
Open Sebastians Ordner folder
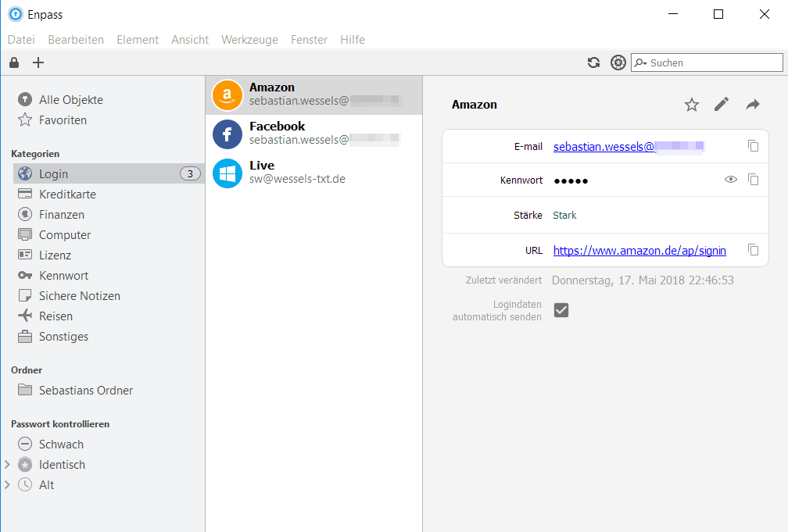pyautogui.click(x=86, y=391)
